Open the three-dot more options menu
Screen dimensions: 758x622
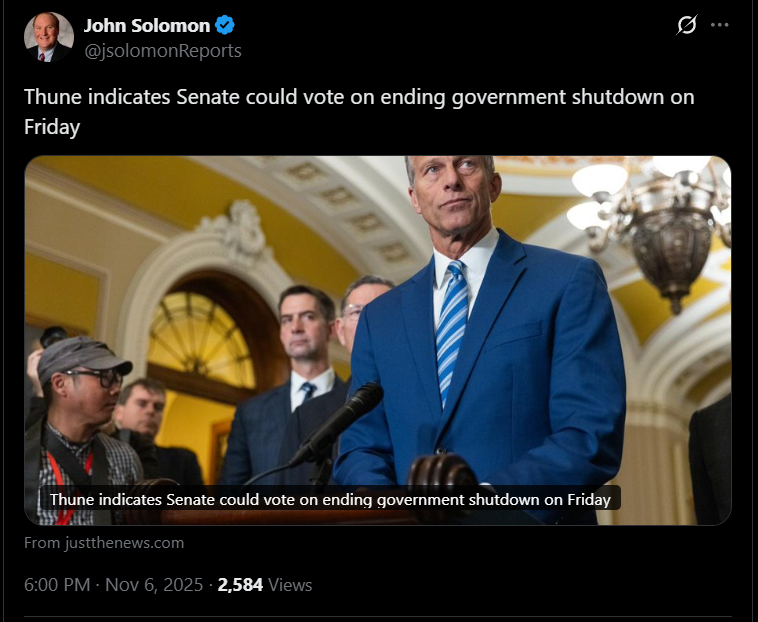[x=719, y=25]
